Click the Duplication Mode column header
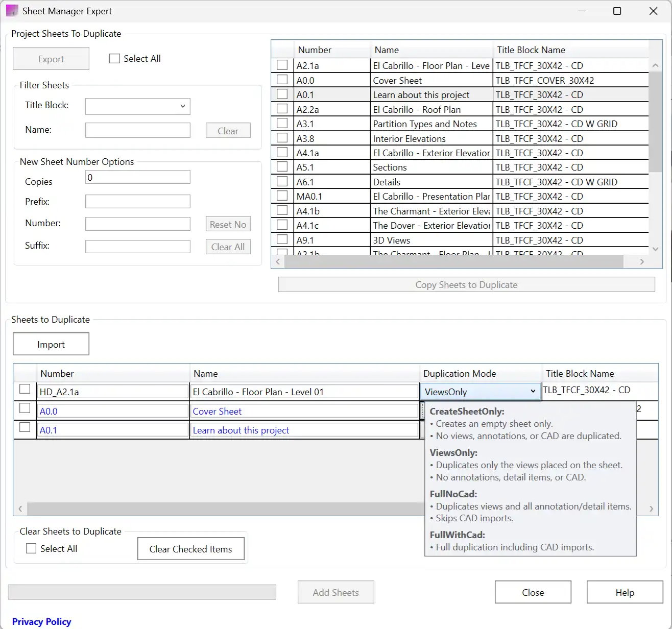This screenshot has height=629, width=672. pyautogui.click(x=460, y=374)
